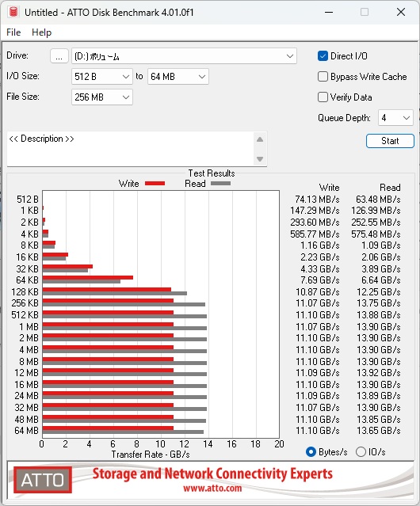
Task: Open the File menu
Action: click(13, 32)
